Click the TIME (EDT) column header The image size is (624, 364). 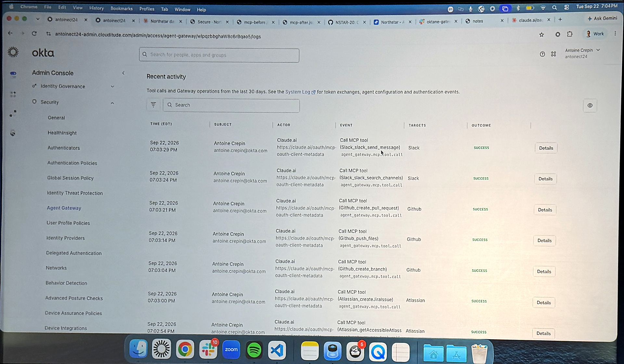click(161, 124)
